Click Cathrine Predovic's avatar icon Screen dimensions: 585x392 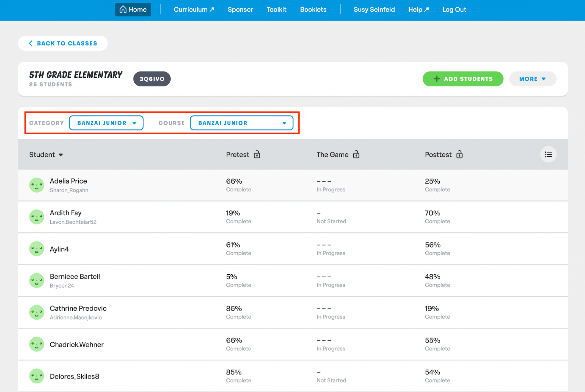point(37,312)
